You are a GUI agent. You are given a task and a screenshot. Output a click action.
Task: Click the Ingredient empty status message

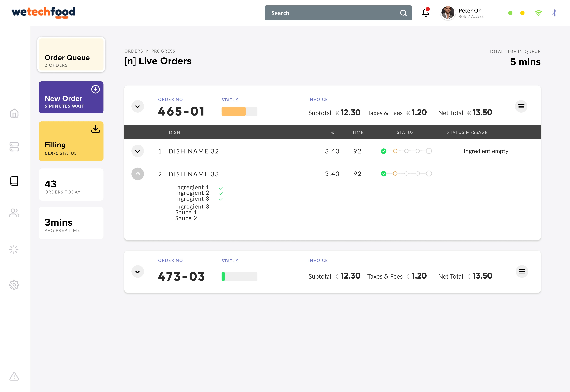486,151
